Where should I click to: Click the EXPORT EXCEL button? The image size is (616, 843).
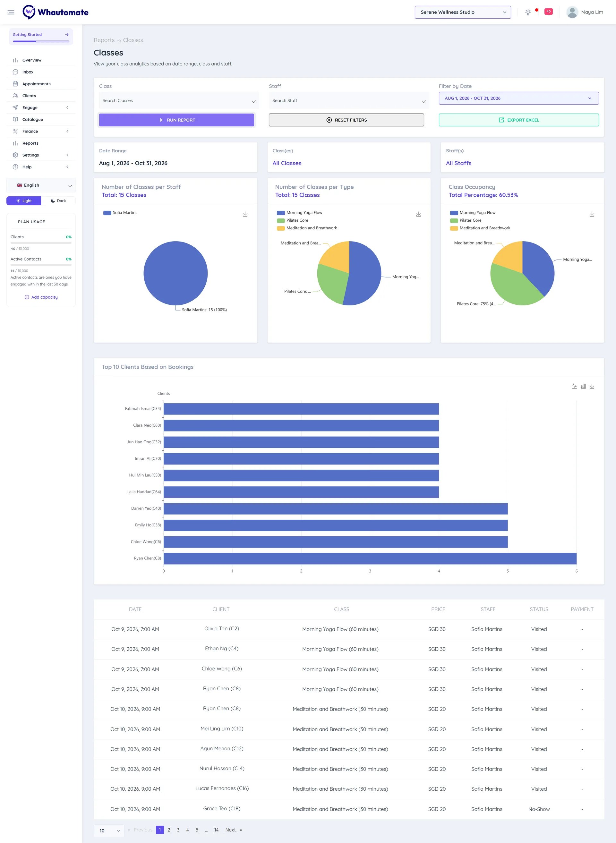519,120
